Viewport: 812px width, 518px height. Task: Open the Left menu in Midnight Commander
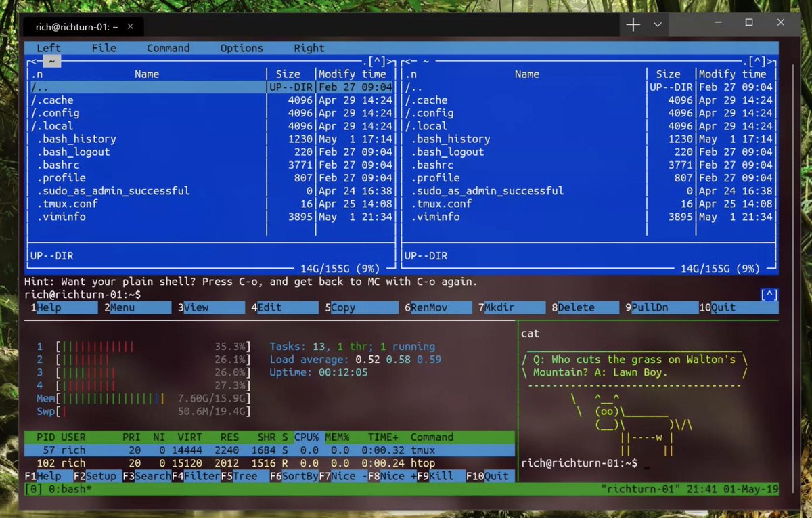tap(49, 48)
